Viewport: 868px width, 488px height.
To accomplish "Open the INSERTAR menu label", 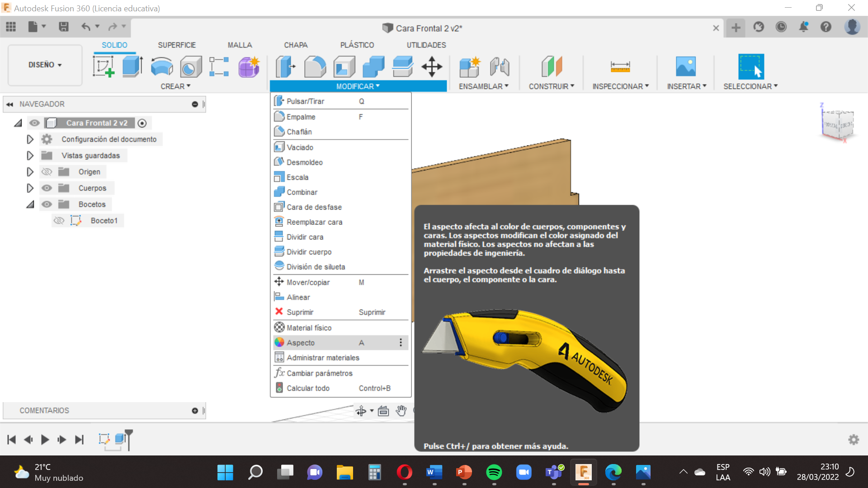I will click(x=686, y=86).
